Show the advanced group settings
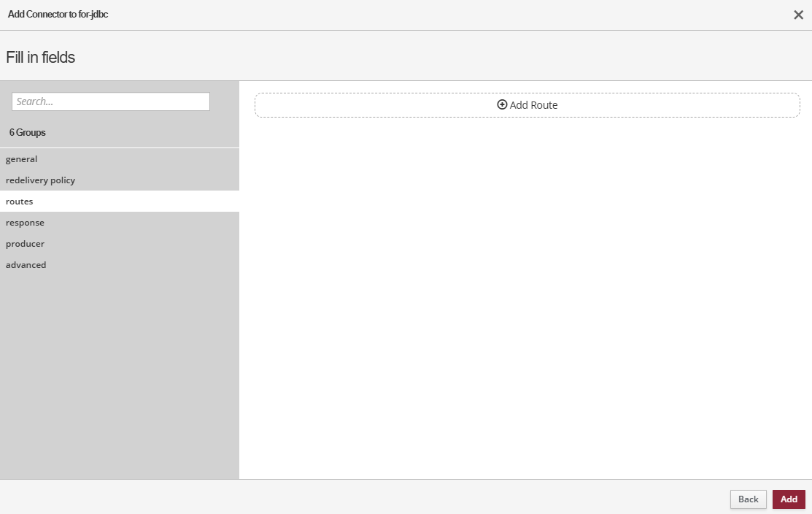 click(26, 265)
